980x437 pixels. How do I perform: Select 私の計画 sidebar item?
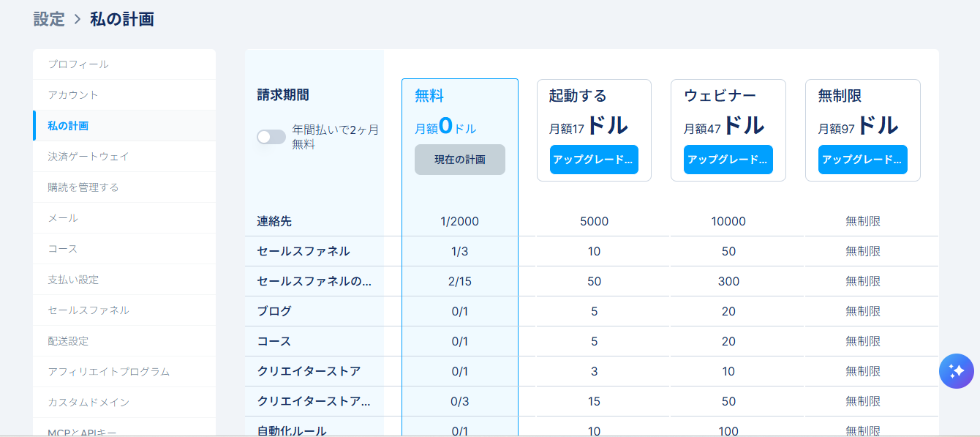coord(124,126)
